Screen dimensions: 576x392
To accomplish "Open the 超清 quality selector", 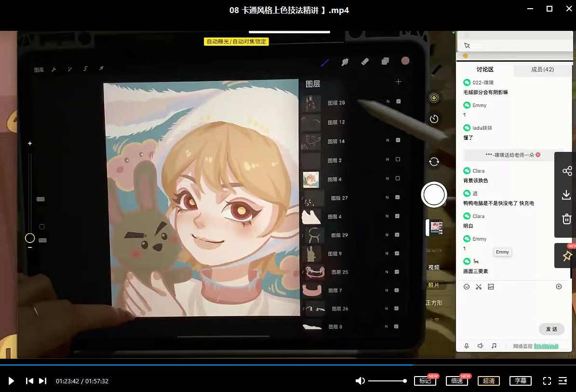I will tap(489, 381).
